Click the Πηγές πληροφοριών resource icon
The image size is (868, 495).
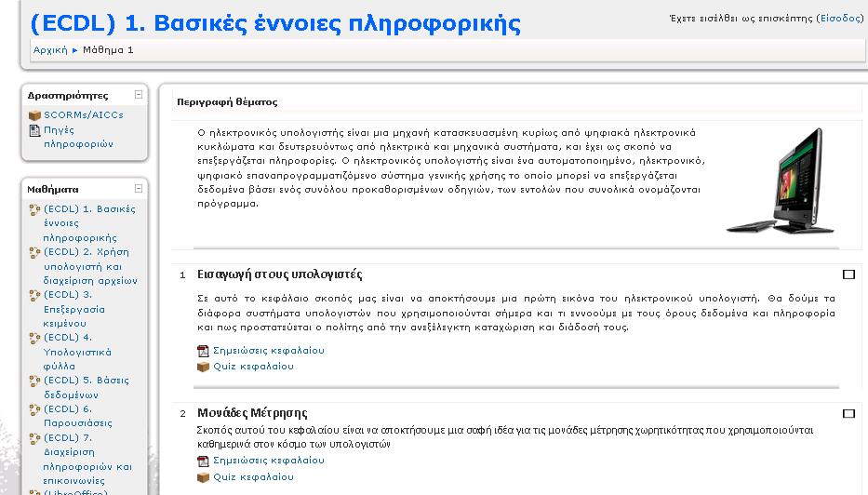pyautogui.click(x=34, y=130)
